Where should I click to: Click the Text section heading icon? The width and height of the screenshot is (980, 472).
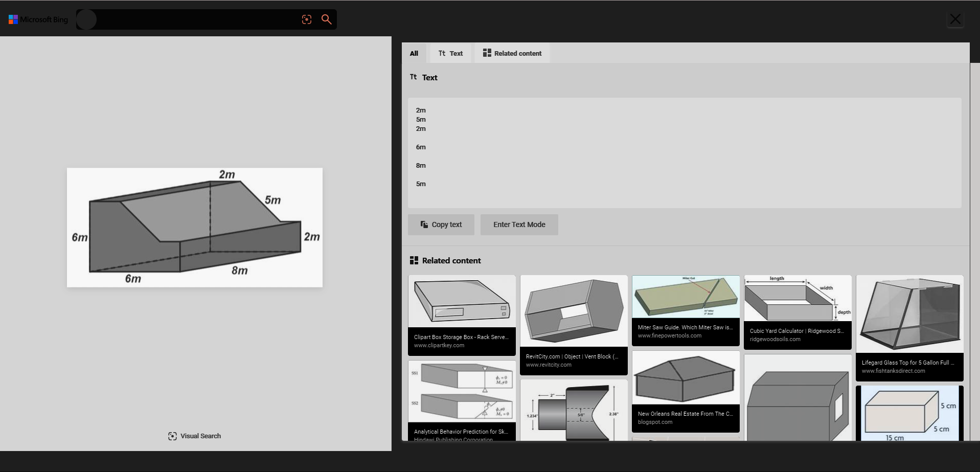pyautogui.click(x=413, y=77)
